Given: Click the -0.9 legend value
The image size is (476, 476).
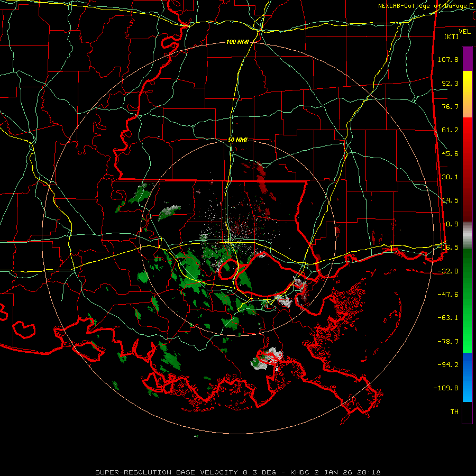Looking at the screenshot, I should (x=450, y=224).
